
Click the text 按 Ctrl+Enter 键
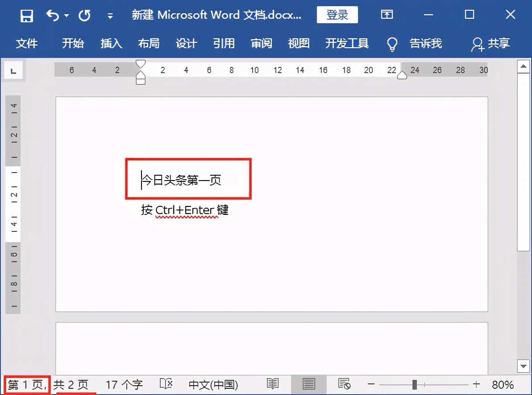pyautogui.click(x=185, y=210)
